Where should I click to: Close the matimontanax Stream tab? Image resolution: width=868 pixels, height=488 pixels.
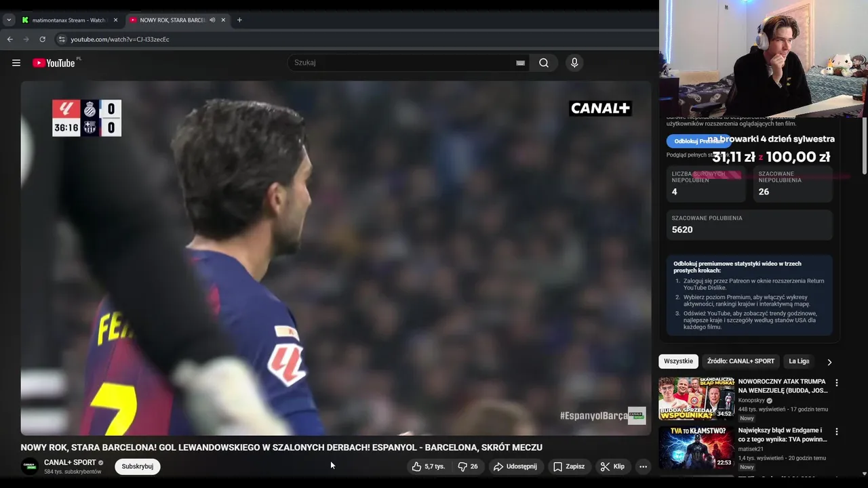[115, 20]
